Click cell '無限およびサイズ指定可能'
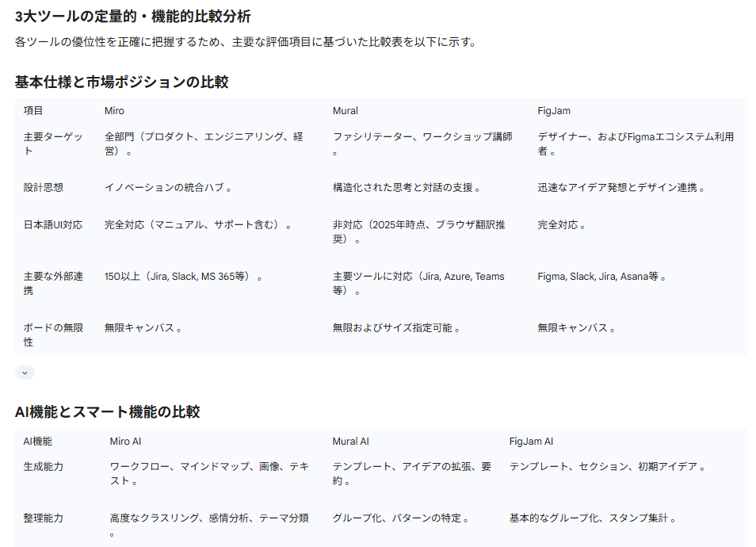This screenshot has width=756, height=547. [x=396, y=328]
